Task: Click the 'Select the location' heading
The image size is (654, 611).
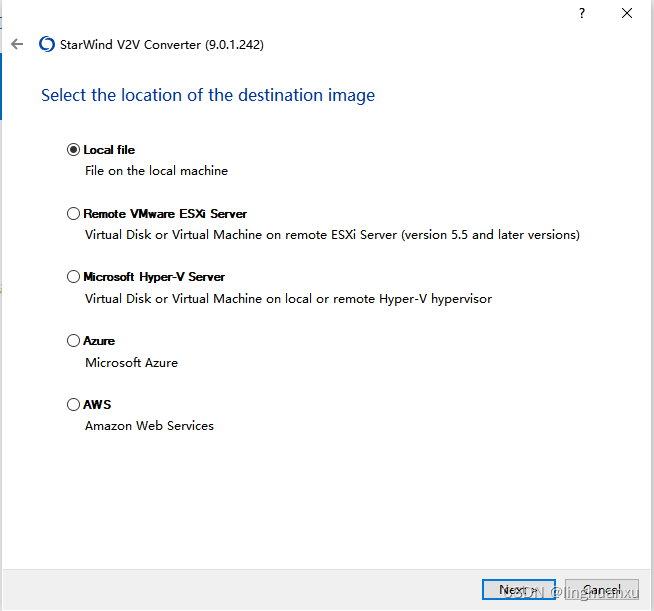Action: click(208, 95)
